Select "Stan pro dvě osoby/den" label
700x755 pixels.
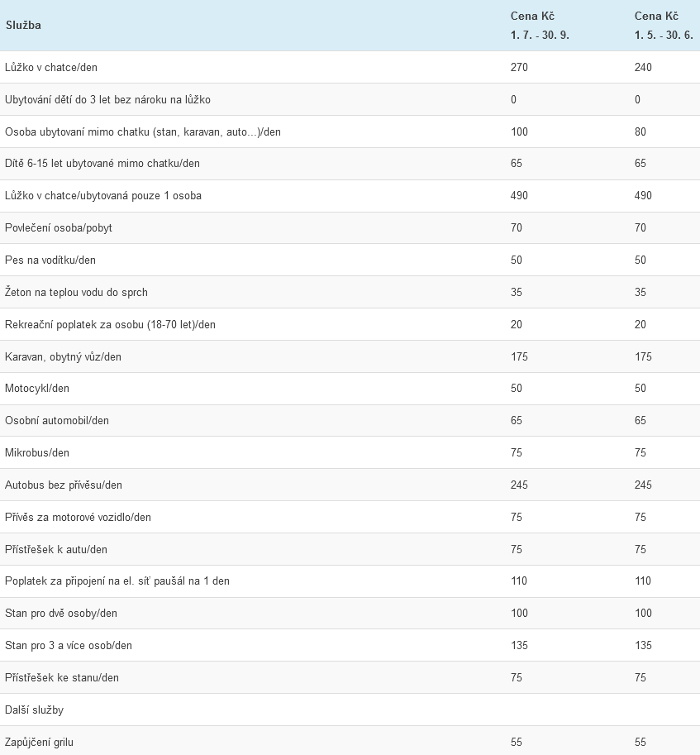pyautogui.click(x=61, y=613)
